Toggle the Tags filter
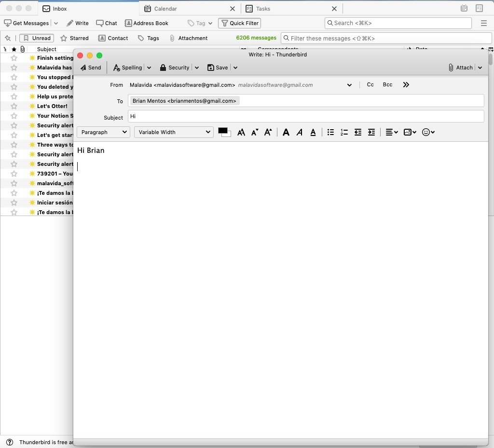This screenshot has height=448, width=494. tap(149, 38)
